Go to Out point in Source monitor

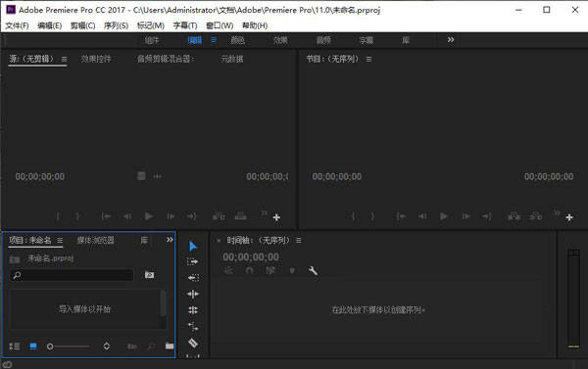point(192,216)
